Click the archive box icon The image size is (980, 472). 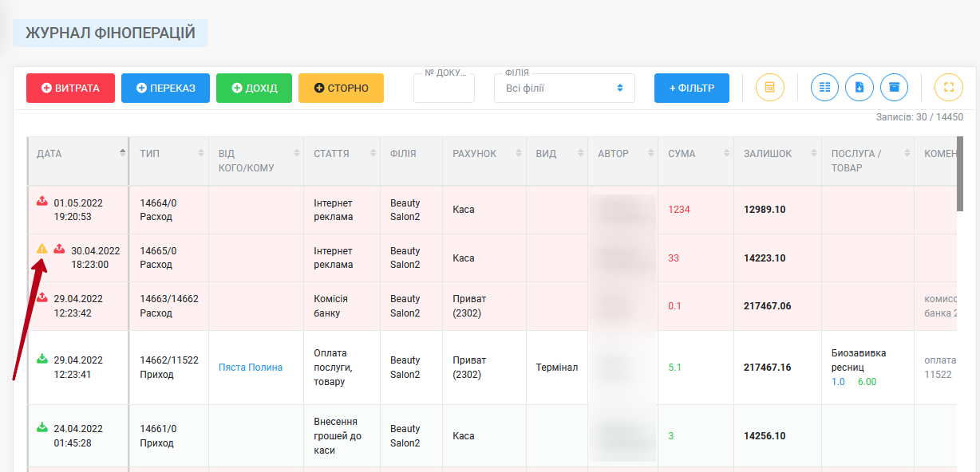tap(895, 87)
